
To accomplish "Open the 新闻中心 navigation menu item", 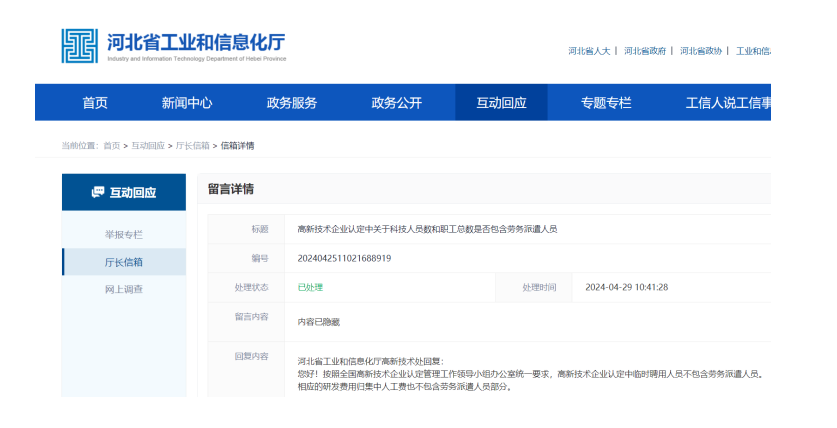I will pyautogui.click(x=187, y=102).
